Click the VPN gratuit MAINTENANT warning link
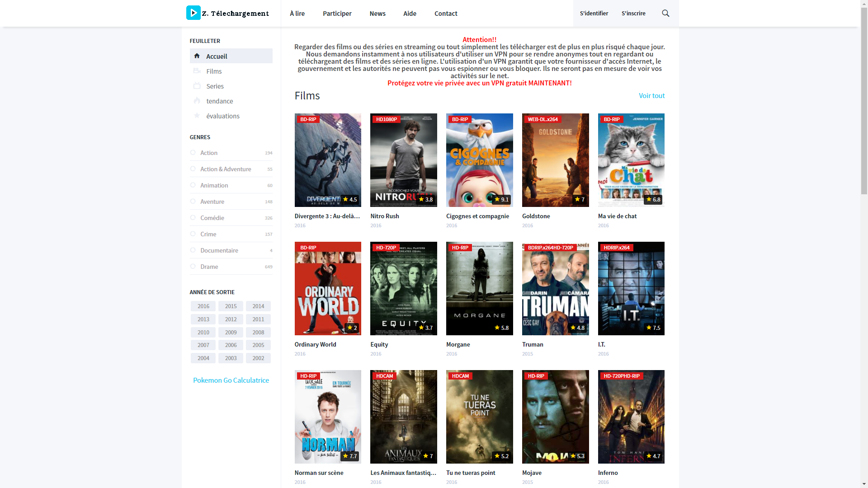The image size is (868, 488). click(480, 83)
